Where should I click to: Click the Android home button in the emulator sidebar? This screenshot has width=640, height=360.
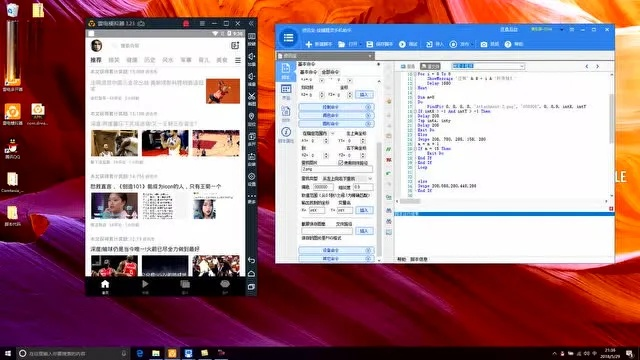click(x=251, y=273)
